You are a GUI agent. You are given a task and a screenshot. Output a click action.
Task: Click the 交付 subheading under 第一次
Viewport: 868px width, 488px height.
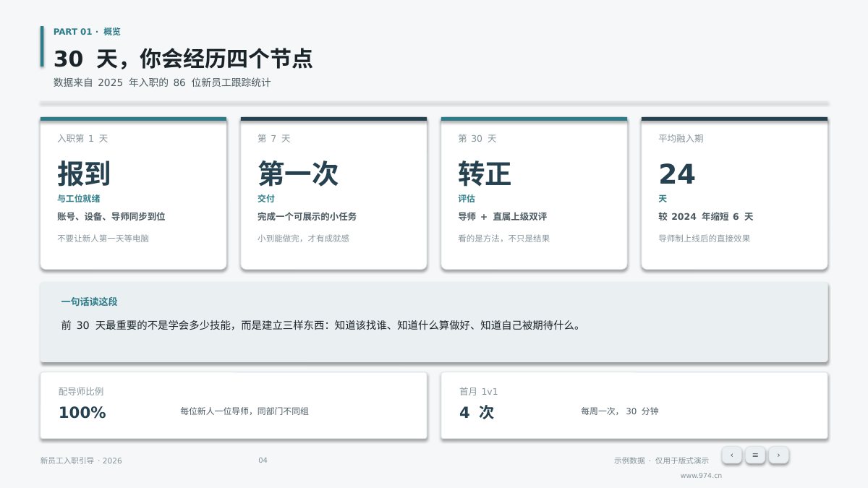266,198
